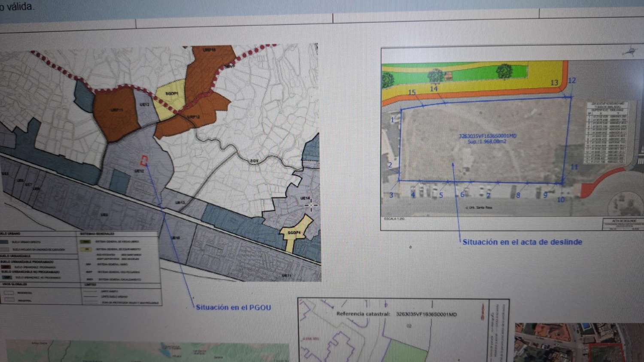Click the brown URP11 zone label

(x=117, y=110)
